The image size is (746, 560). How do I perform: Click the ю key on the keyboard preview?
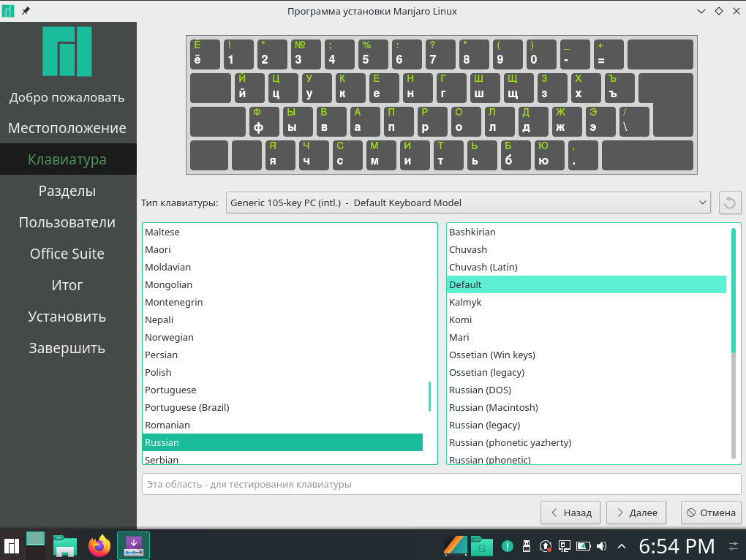[x=549, y=155]
